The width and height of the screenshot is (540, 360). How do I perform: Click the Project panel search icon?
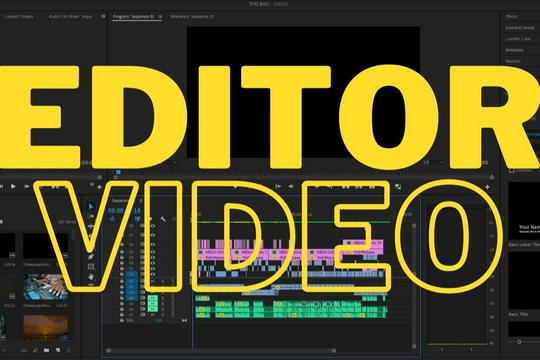pyautogui.click(x=35, y=350)
